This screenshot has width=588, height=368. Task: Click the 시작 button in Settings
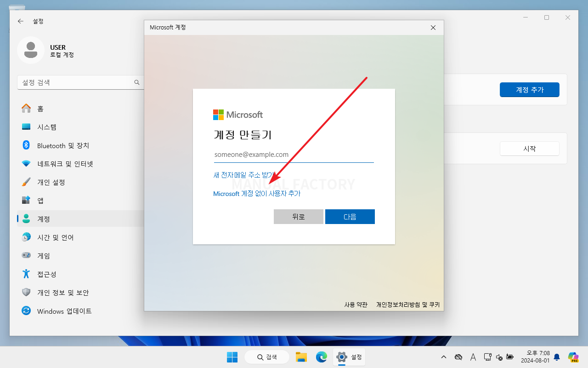click(x=529, y=149)
